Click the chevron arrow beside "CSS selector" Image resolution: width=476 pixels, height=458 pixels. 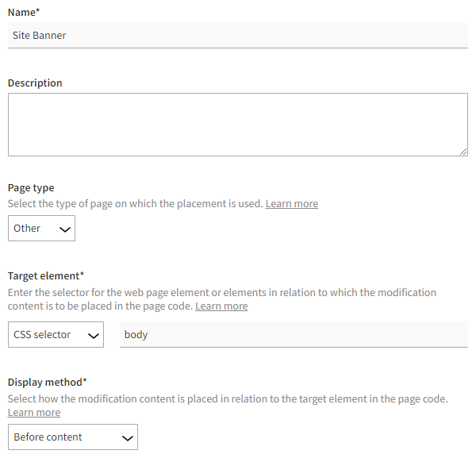pyautogui.click(x=93, y=335)
